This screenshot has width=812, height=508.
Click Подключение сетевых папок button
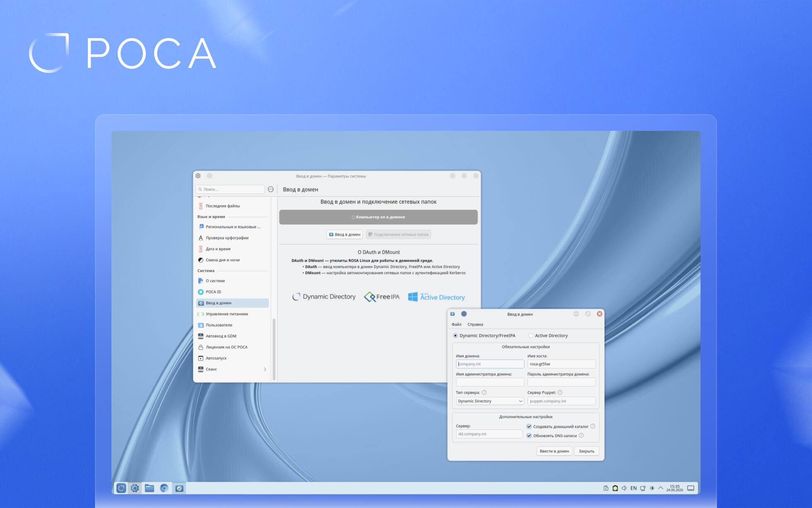coord(398,235)
